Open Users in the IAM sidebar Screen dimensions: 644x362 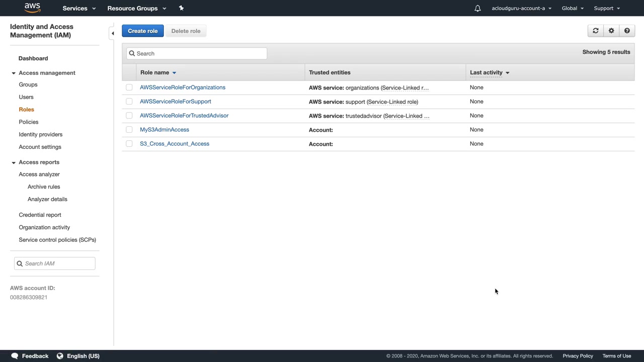tap(26, 97)
